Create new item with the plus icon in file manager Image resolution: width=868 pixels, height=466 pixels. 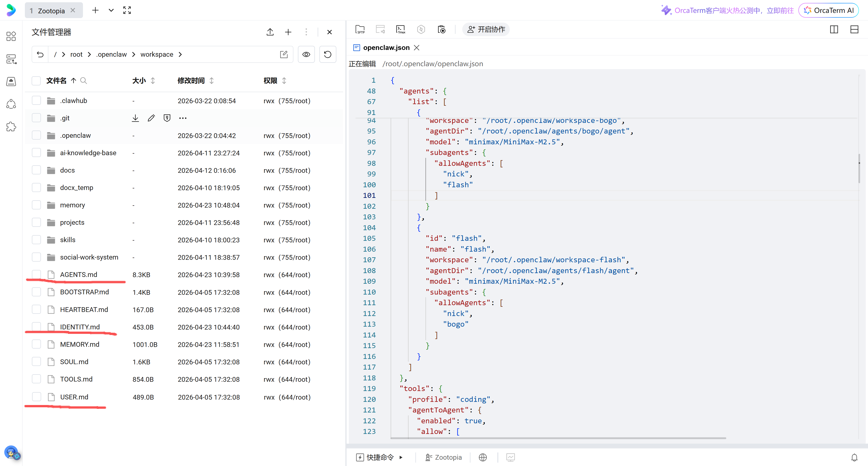click(x=288, y=32)
